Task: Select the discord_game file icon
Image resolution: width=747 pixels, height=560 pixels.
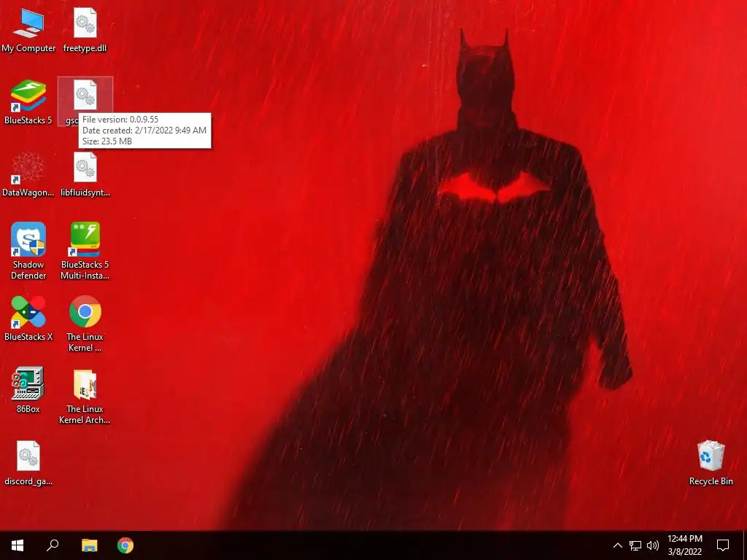Action: pyautogui.click(x=28, y=463)
